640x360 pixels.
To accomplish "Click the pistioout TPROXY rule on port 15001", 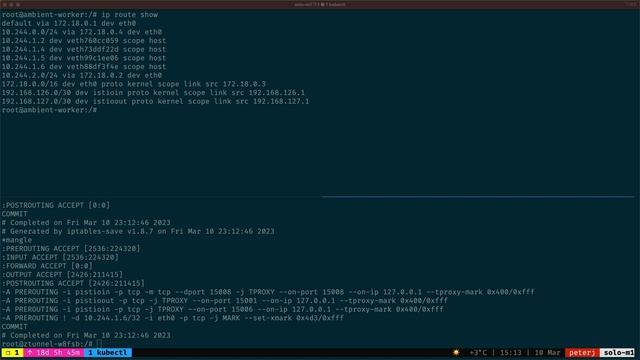I will [x=224, y=301].
